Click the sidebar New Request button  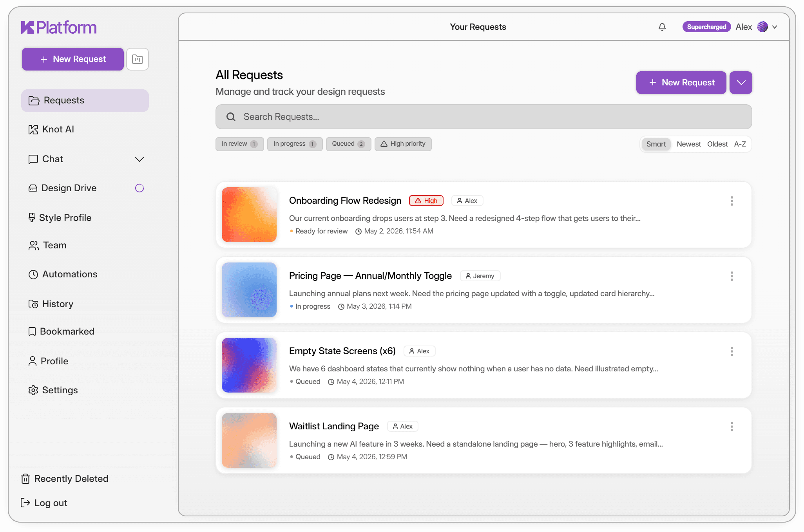tap(73, 59)
